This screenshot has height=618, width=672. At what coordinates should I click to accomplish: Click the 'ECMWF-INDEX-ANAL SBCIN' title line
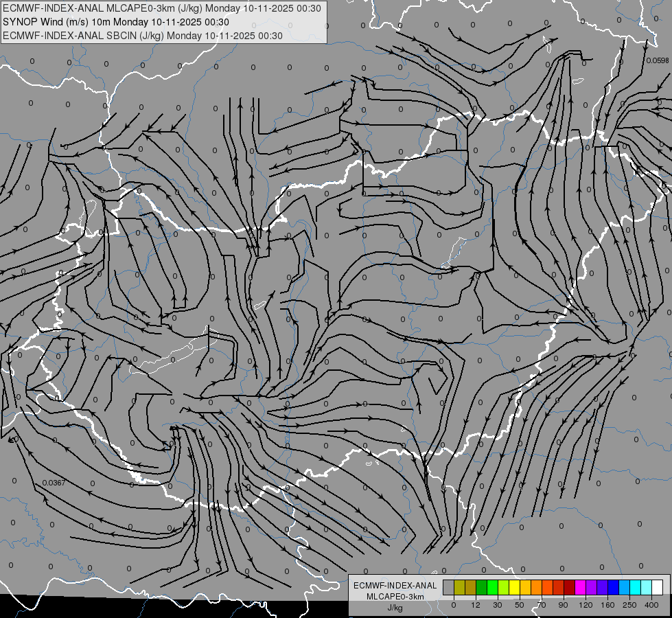point(143,36)
